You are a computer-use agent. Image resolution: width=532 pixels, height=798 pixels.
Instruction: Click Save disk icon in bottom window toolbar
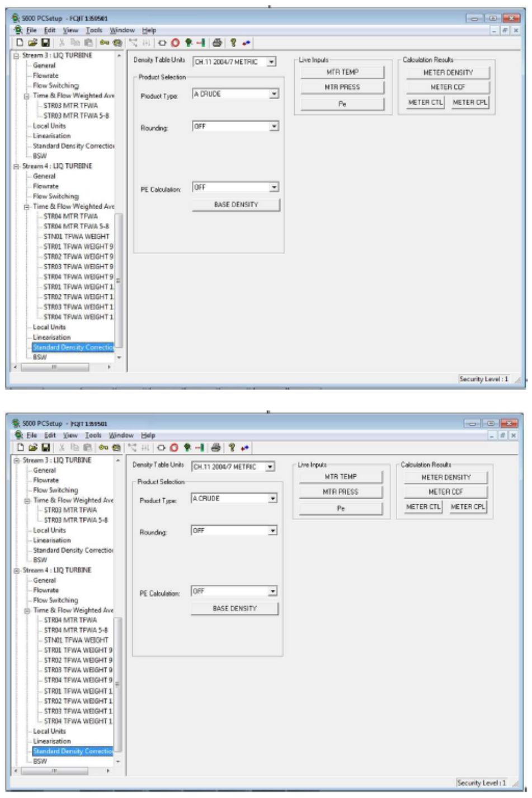click(45, 447)
